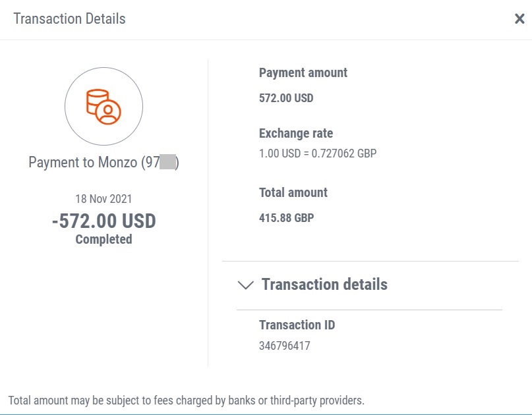Collapse the Transaction details chevron

pos(246,285)
